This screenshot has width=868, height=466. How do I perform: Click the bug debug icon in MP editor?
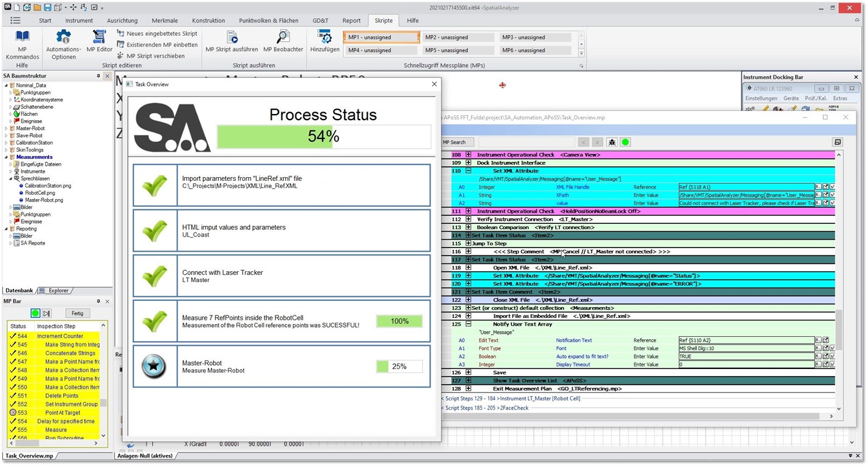click(612, 142)
